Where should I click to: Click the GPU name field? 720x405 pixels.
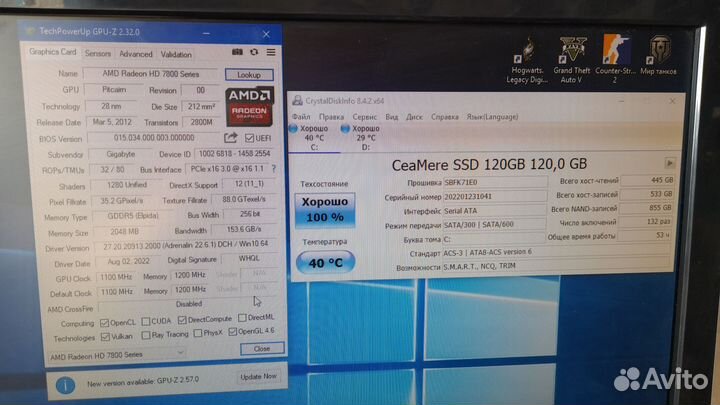click(151, 74)
